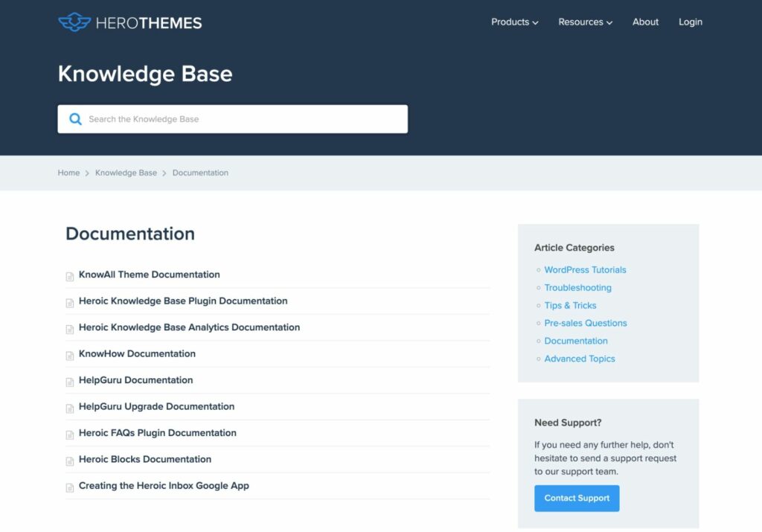
Task: Click document icon beside Heroic Knowledge Base Plugin Documentation
Action: point(69,303)
